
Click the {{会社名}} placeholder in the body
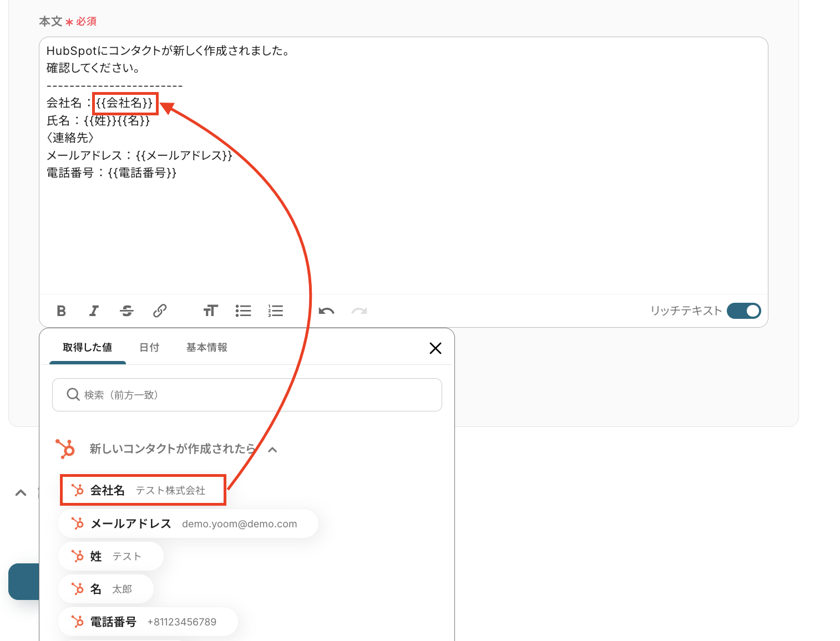pos(124,103)
